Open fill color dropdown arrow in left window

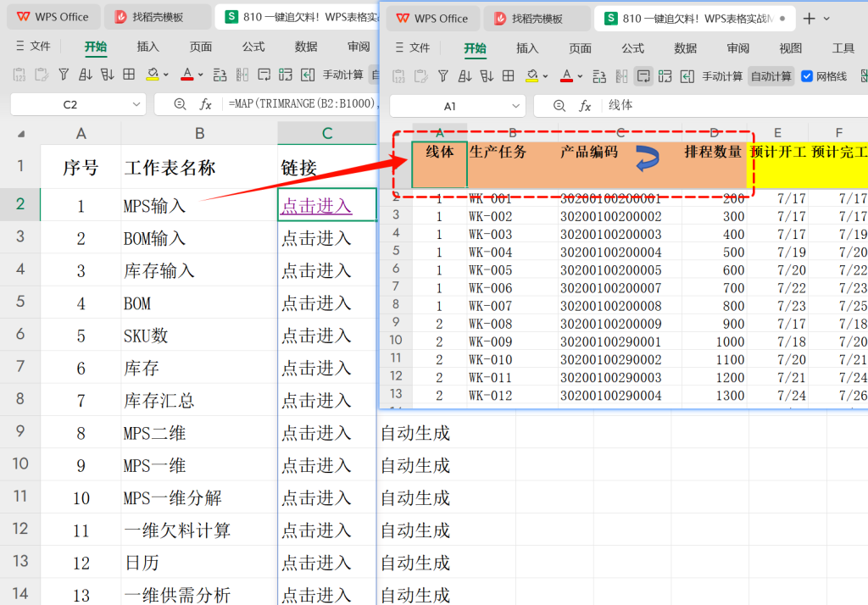[x=165, y=75]
